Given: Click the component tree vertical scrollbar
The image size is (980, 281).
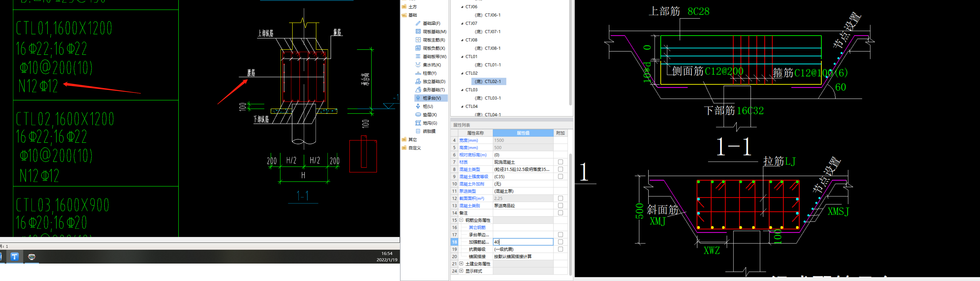Looking at the screenshot, I should click(x=570, y=53).
